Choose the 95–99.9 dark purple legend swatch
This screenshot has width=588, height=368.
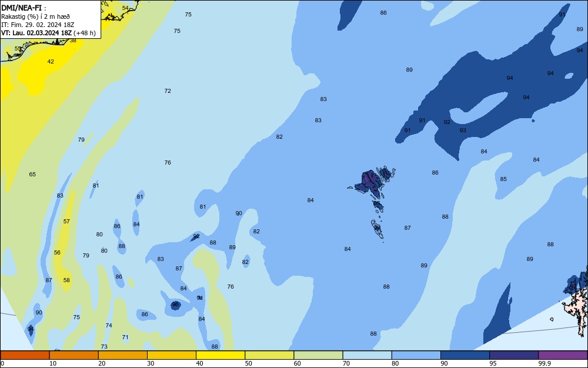[514, 355]
